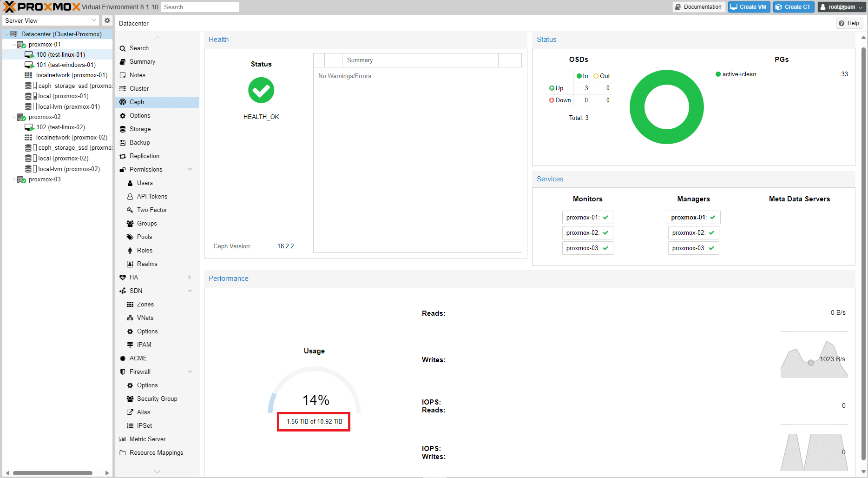Click the proxmox-03 monitor service box
Viewport: 868px width, 478px height.
pyautogui.click(x=587, y=248)
